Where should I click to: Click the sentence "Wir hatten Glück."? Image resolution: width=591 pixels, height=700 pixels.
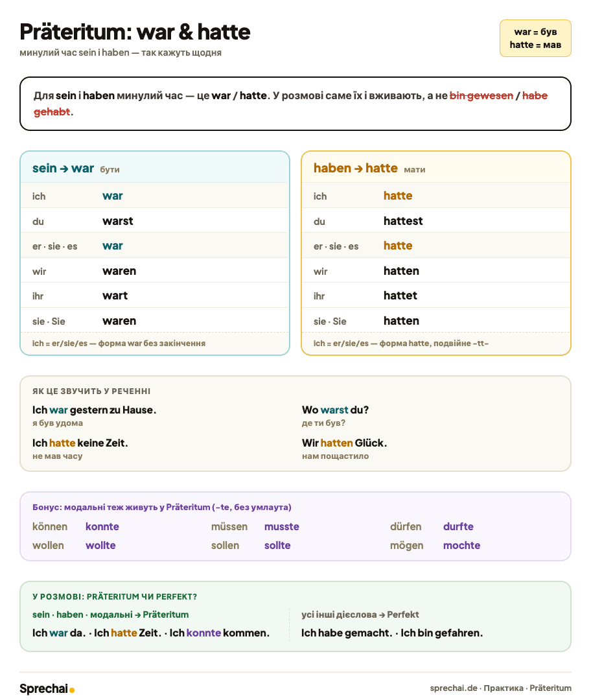click(x=344, y=443)
